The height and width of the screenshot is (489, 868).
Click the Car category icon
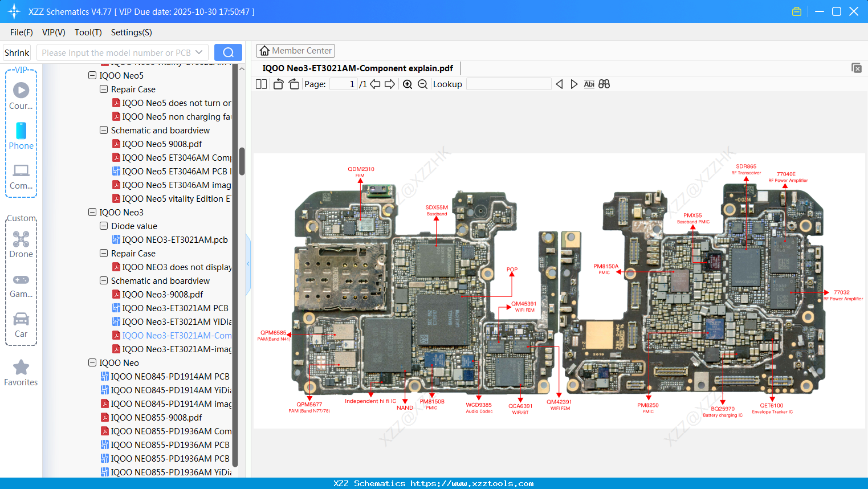(x=21, y=319)
